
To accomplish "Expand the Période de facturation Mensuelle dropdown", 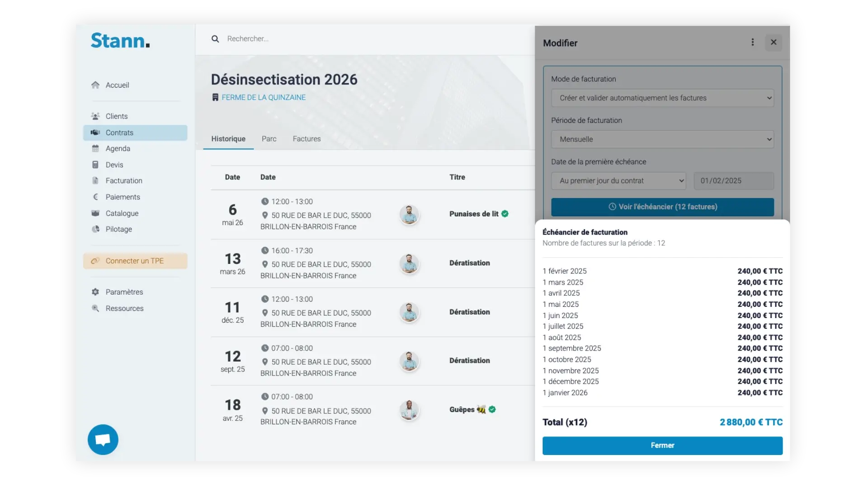I will coord(662,140).
